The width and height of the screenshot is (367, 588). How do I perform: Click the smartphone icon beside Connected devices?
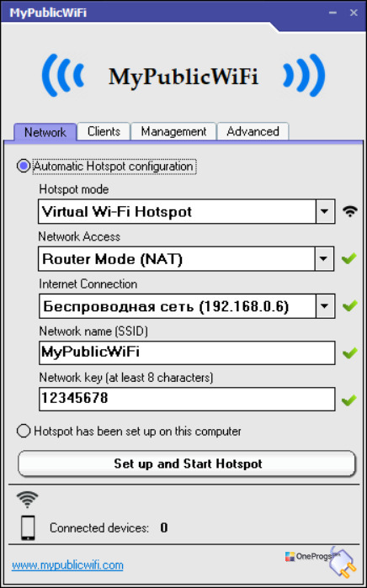point(28,527)
